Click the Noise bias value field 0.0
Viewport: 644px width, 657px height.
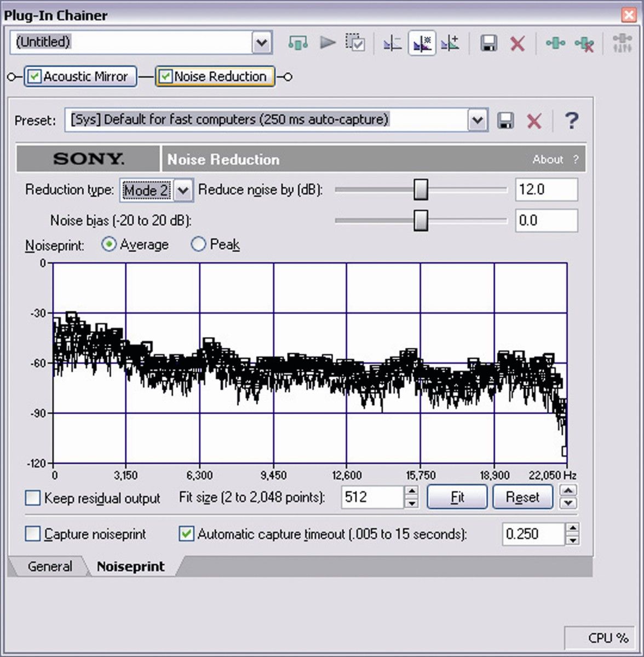pyautogui.click(x=546, y=221)
